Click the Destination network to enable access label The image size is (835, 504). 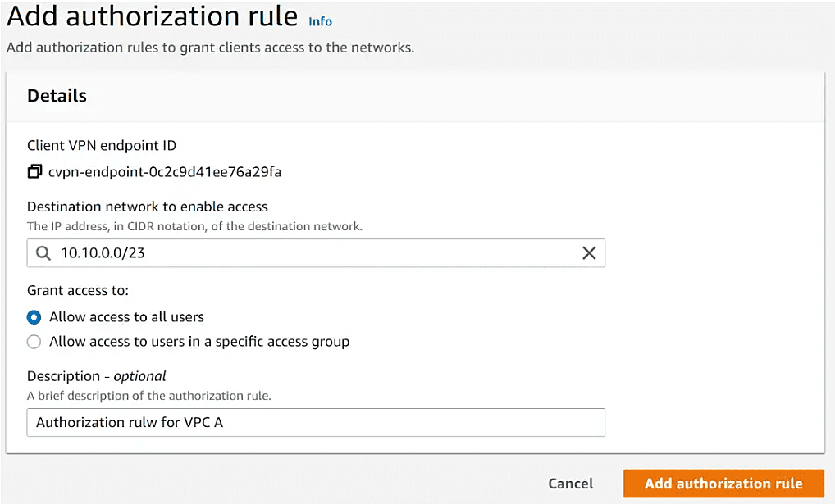[148, 207]
